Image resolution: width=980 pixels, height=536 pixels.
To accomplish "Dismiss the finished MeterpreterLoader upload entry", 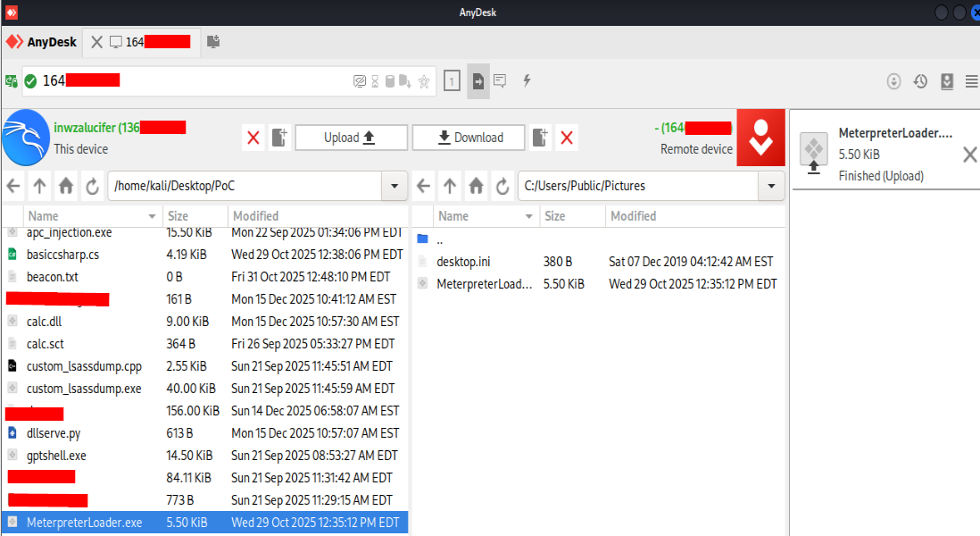I will (969, 155).
